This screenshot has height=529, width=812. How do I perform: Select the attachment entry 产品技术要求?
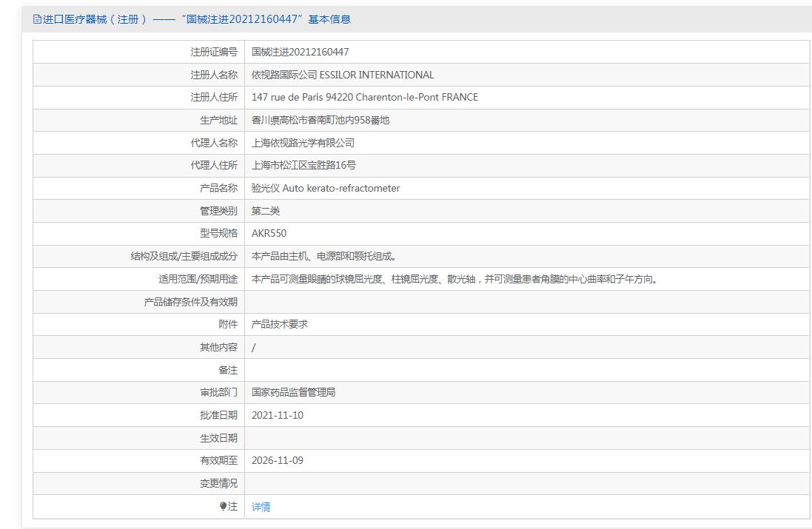280,324
